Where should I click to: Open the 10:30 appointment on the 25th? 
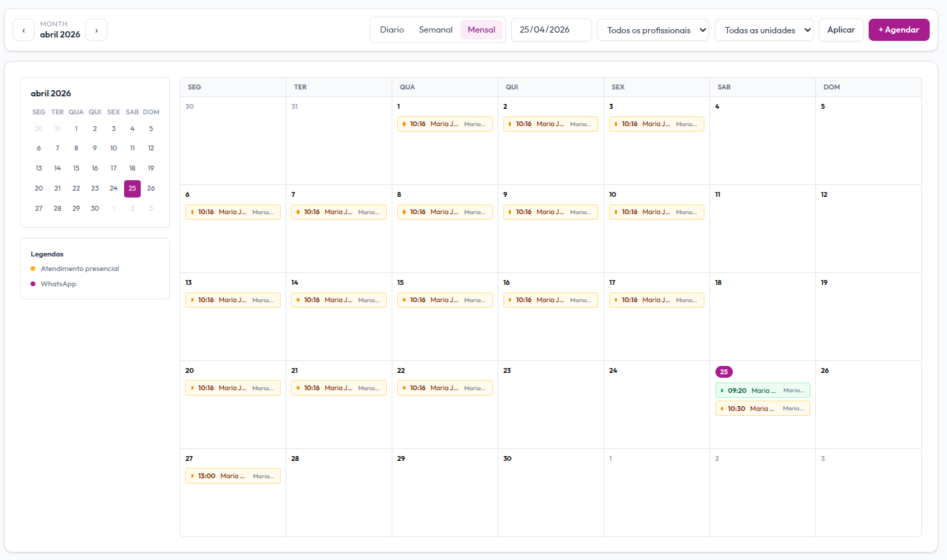(763, 409)
